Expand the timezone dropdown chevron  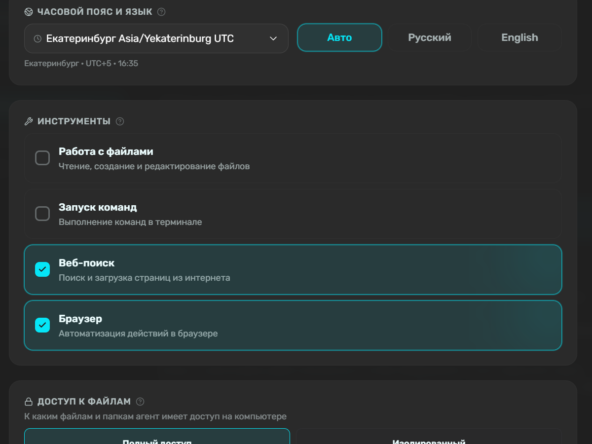click(x=273, y=39)
